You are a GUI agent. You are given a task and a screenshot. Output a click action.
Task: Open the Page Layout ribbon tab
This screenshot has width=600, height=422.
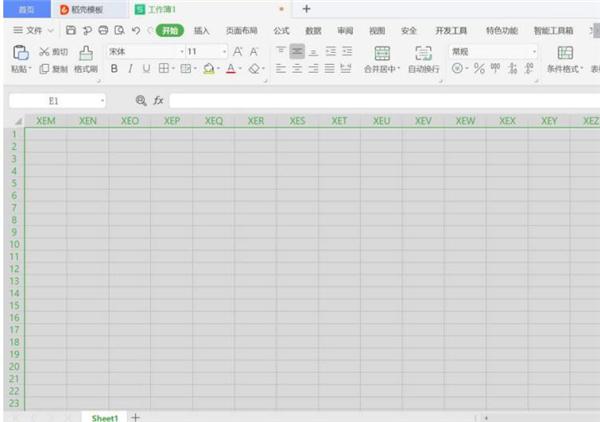click(x=241, y=31)
